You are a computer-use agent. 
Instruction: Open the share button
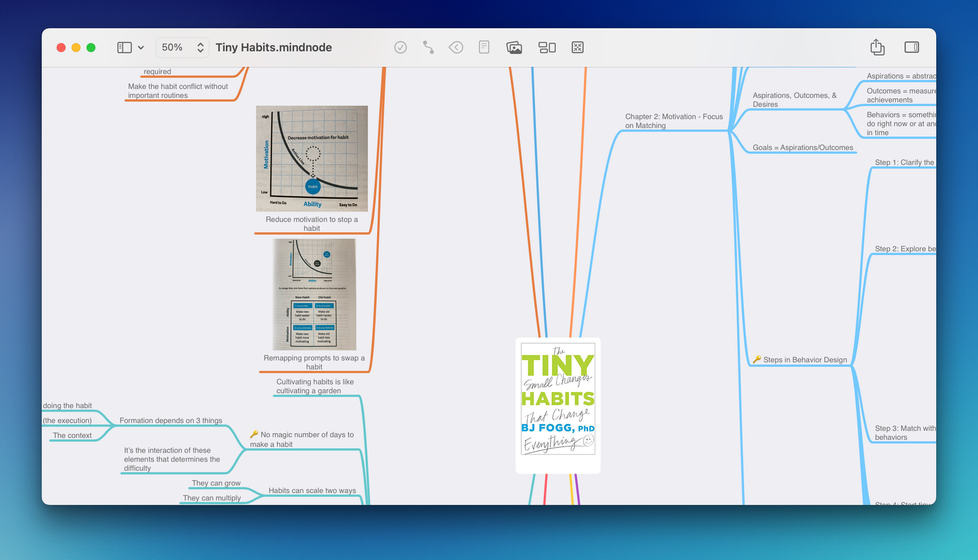pyautogui.click(x=877, y=47)
